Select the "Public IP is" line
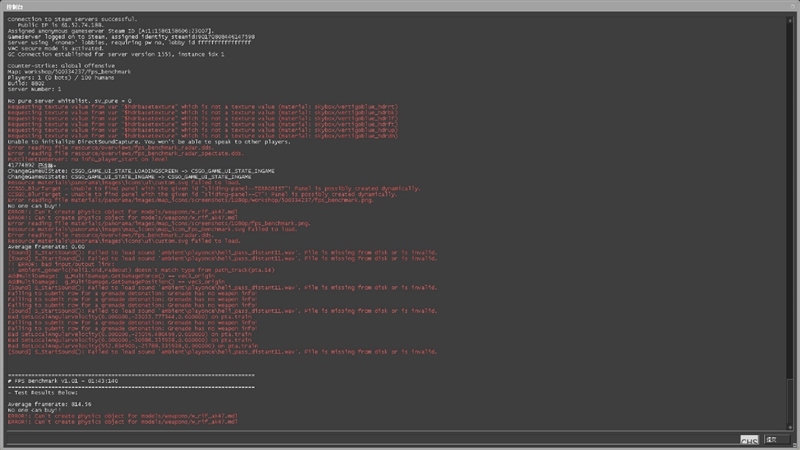This screenshot has height=450, width=800. pyautogui.click(x=61, y=25)
